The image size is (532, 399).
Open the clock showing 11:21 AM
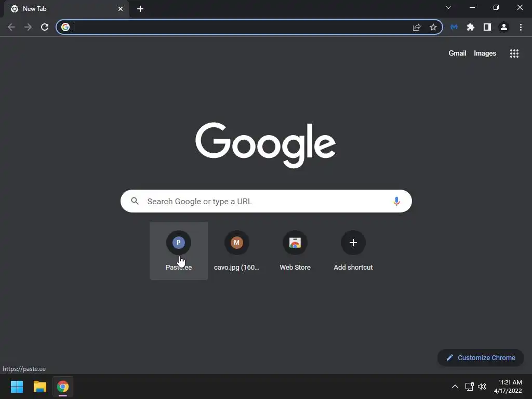[508, 387]
